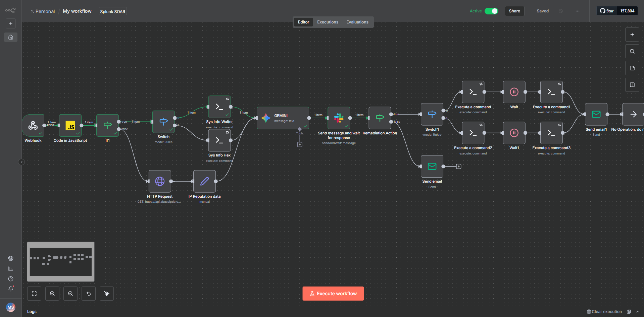The width and height of the screenshot is (644, 317).
Task: Add a sticky note to canvas
Action: pos(632,68)
